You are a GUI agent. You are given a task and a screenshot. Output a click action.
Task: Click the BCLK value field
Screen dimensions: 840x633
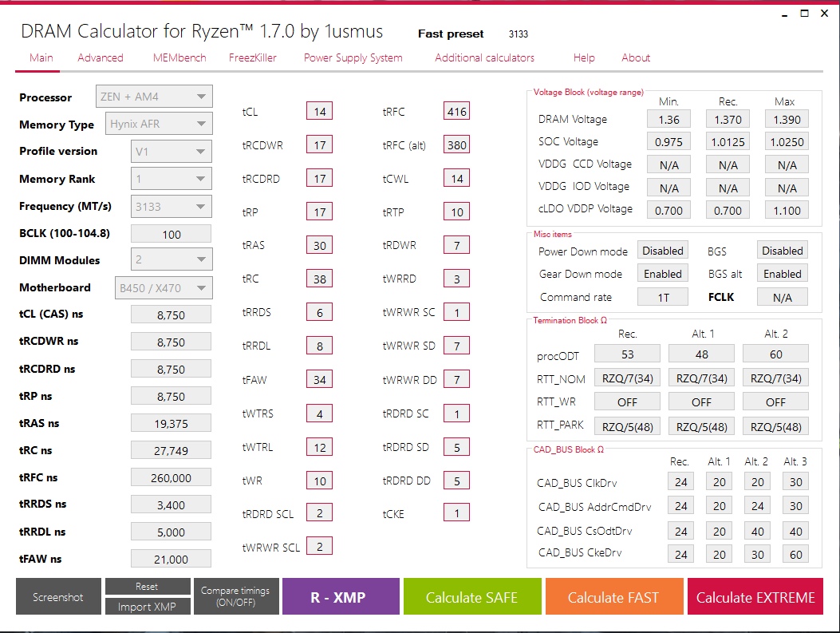[171, 234]
